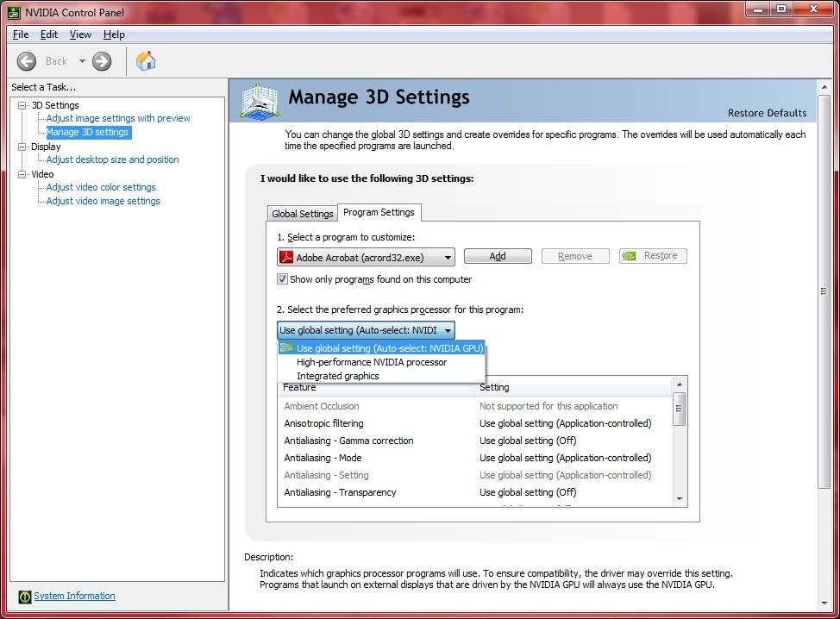The width and height of the screenshot is (840, 619).
Task: Open the Edit menu
Action: pyautogui.click(x=49, y=34)
